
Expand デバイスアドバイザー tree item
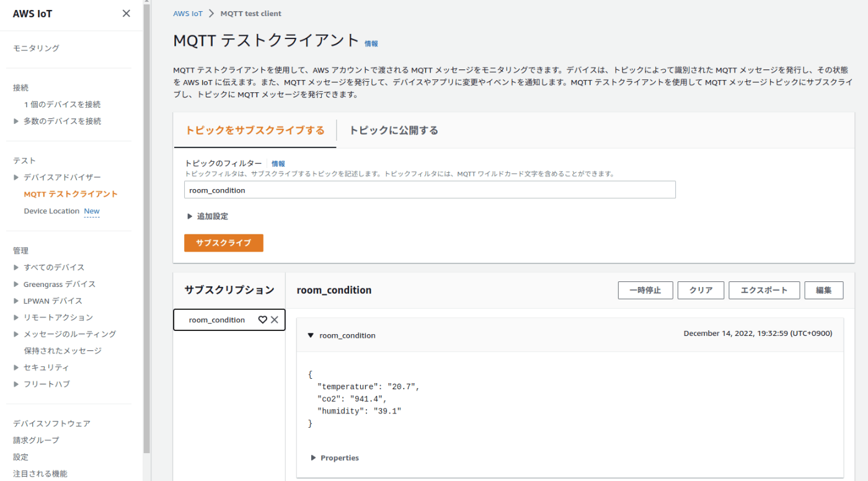click(x=16, y=178)
